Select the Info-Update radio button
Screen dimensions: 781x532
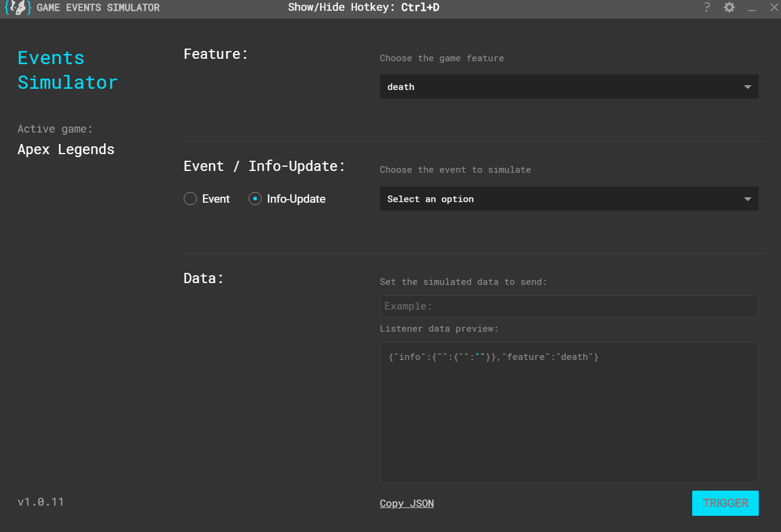[255, 199]
